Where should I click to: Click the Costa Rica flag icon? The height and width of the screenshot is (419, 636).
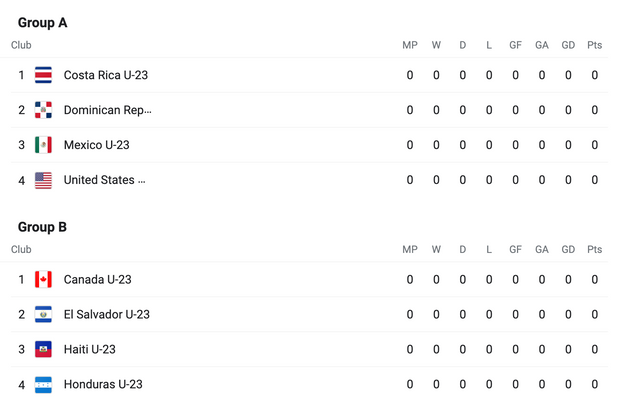(43, 75)
